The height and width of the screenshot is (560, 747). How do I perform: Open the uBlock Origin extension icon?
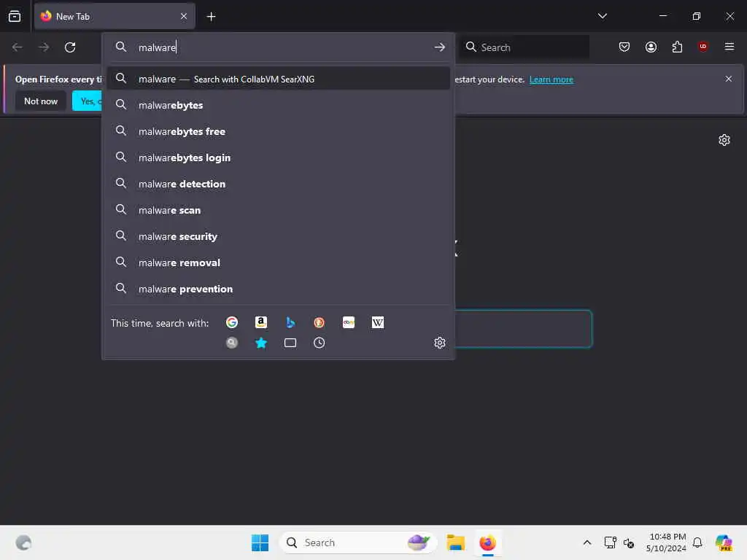(703, 47)
